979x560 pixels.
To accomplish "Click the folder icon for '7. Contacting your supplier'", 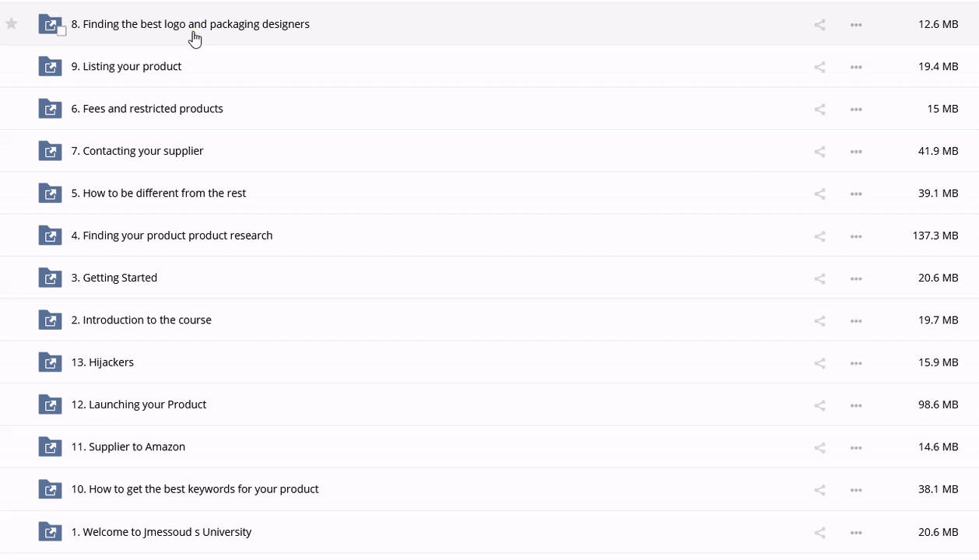I will point(50,151).
